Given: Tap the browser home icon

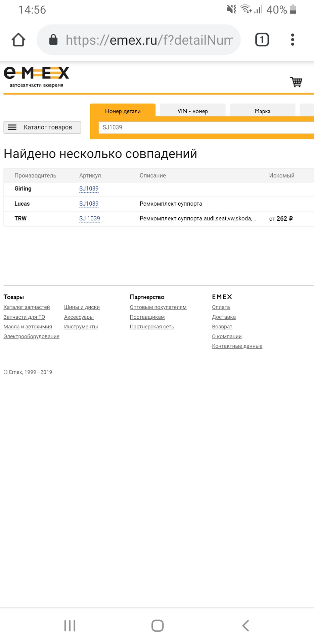Looking at the screenshot, I should (18, 40).
